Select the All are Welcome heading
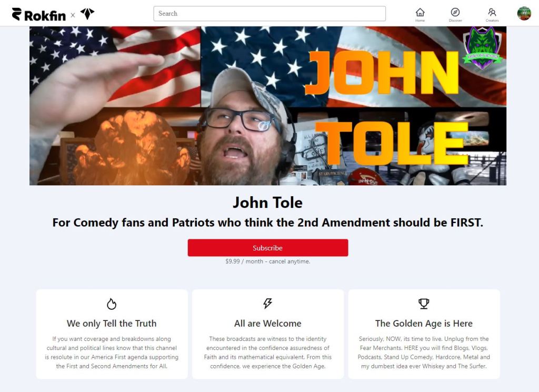539x392 pixels. pyautogui.click(x=267, y=323)
